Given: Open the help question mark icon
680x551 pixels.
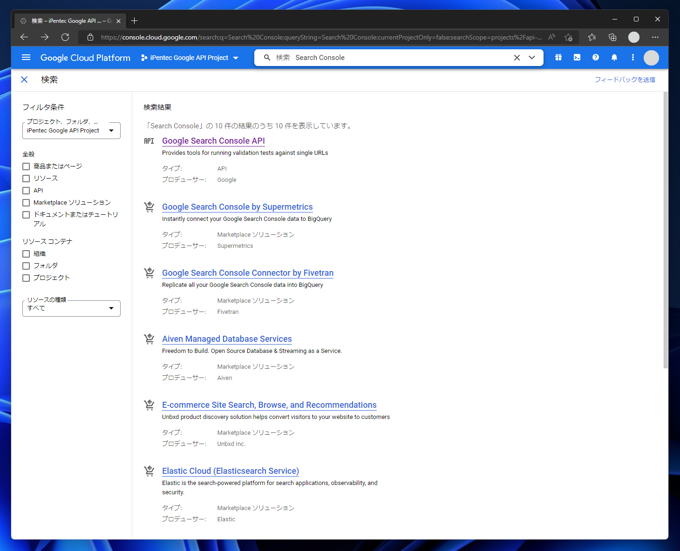Looking at the screenshot, I should pos(595,57).
